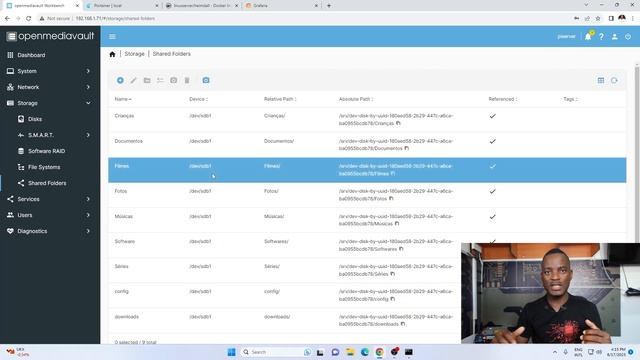Toggle the hamburger navigation menu icon
Viewport: 640px width, 360px height.
click(x=112, y=36)
